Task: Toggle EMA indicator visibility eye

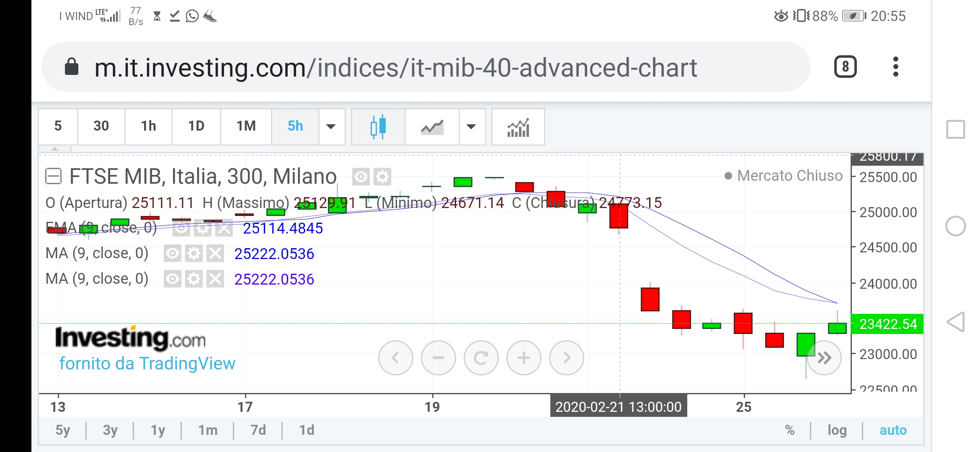Action: click(x=181, y=228)
